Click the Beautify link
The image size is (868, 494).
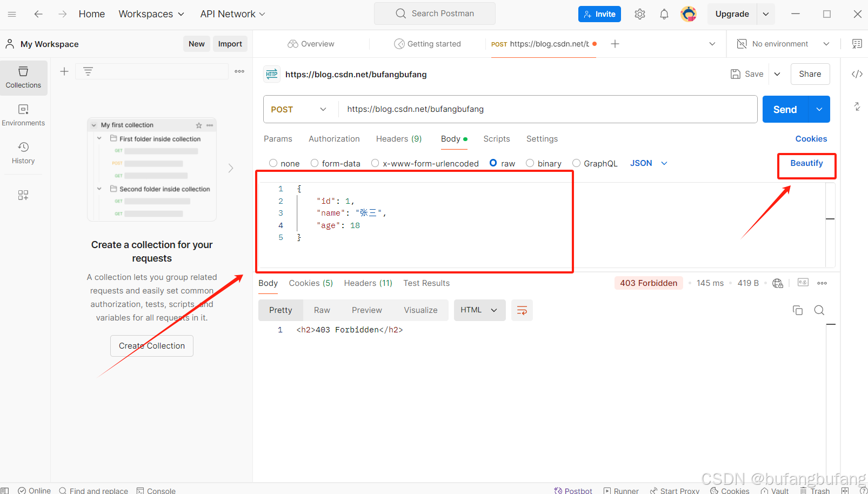coord(806,163)
